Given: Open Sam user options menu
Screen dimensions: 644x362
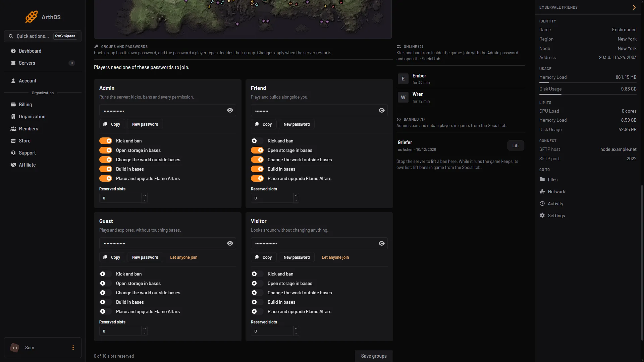Looking at the screenshot, I should click(x=73, y=348).
